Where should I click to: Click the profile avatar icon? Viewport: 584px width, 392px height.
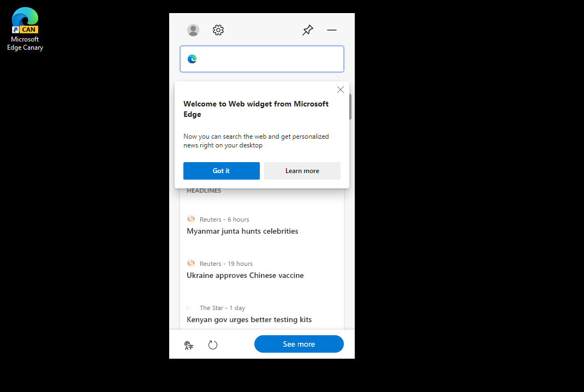193,30
